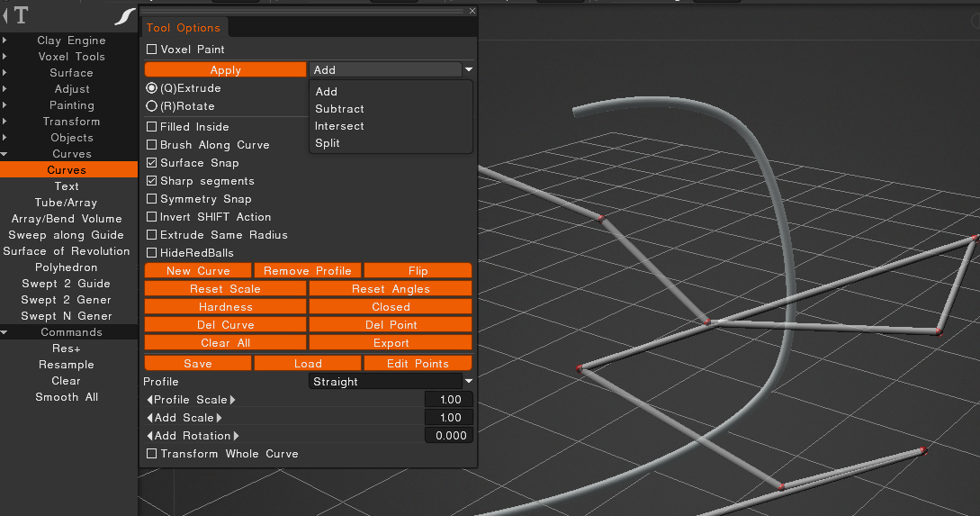Click the decrease arrow left of Profile Scale

[x=149, y=400]
